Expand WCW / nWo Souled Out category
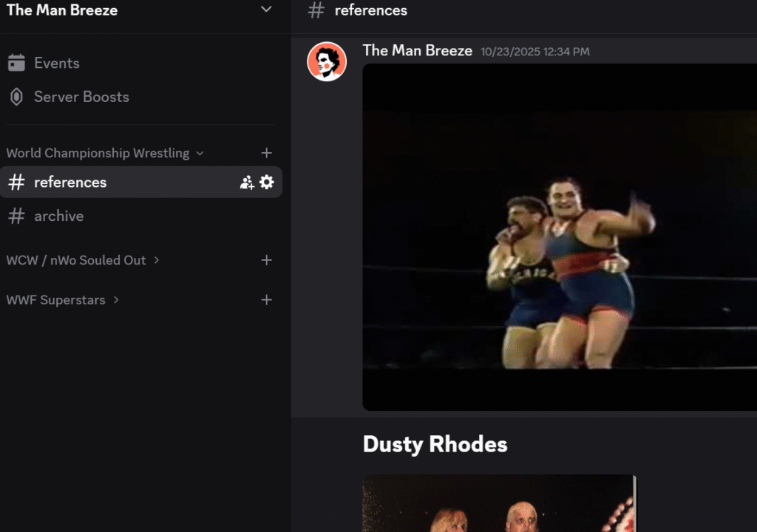This screenshot has height=532, width=757. pyautogui.click(x=81, y=260)
